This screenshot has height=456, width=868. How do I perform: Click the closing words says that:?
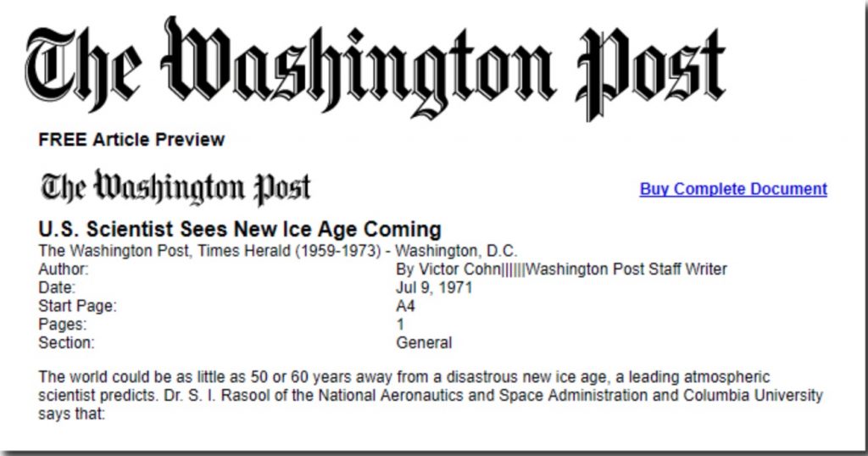[71, 414]
